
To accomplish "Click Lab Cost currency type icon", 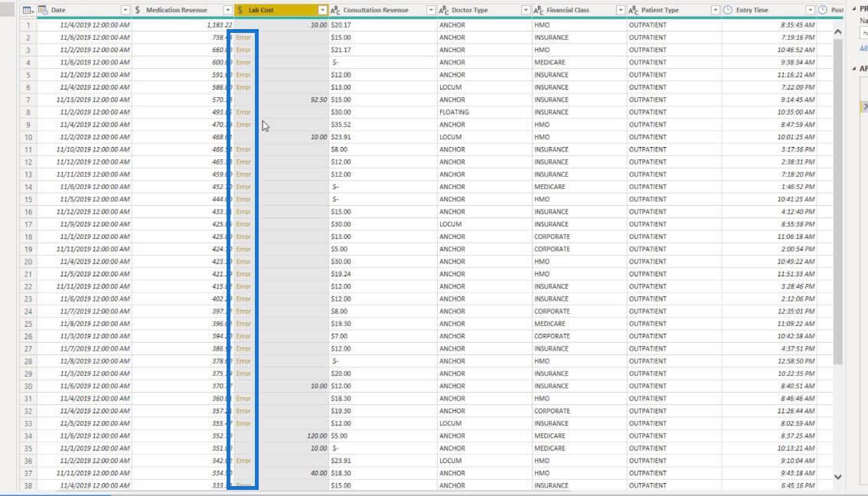I will click(x=240, y=10).
